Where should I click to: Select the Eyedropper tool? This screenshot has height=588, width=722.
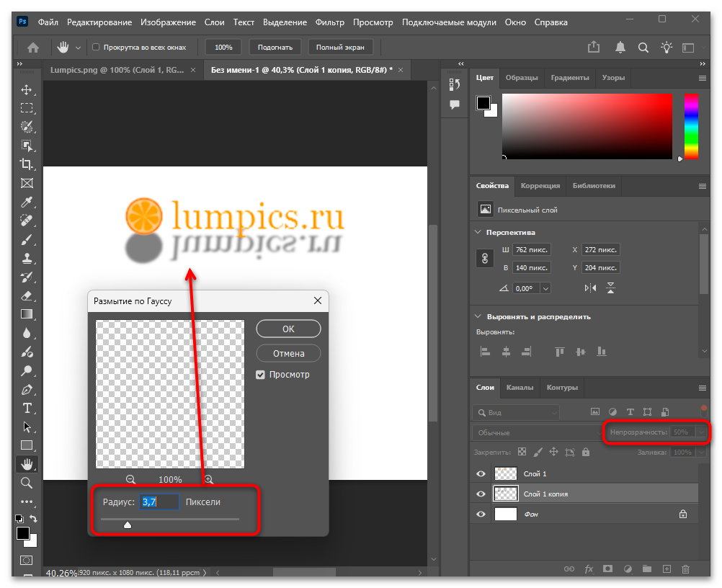coord(27,202)
